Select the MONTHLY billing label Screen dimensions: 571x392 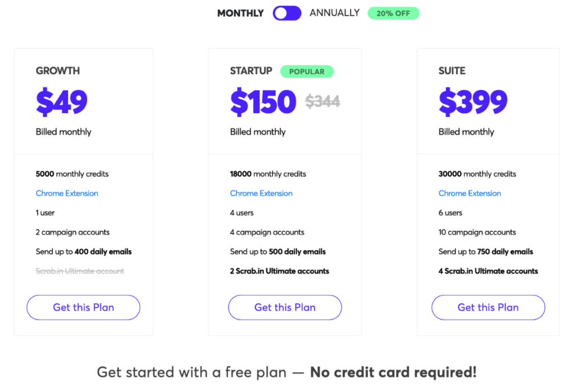pyautogui.click(x=240, y=13)
